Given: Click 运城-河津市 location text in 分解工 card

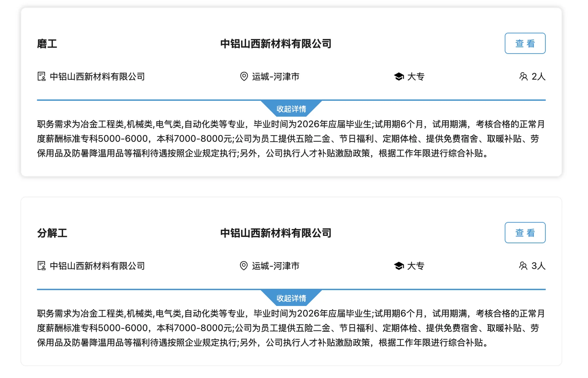Looking at the screenshot, I should tap(276, 266).
